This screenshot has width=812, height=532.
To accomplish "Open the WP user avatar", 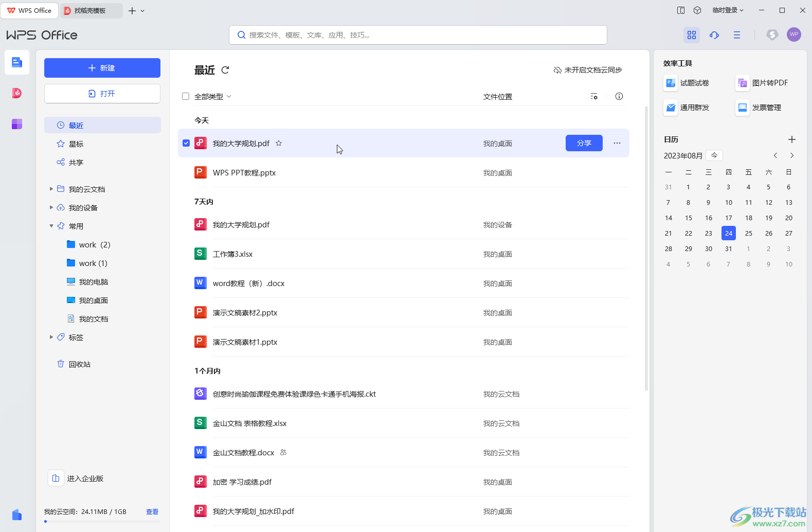I will coord(794,34).
